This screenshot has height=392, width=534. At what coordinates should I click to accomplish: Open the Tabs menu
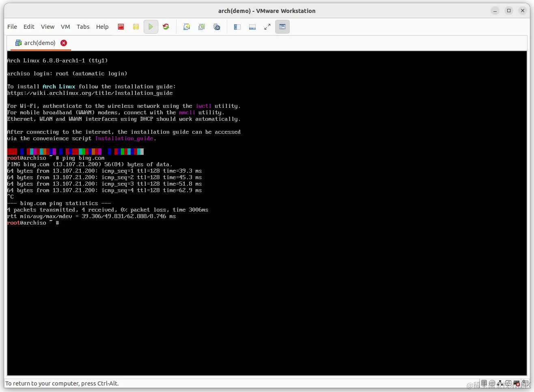click(83, 27)
